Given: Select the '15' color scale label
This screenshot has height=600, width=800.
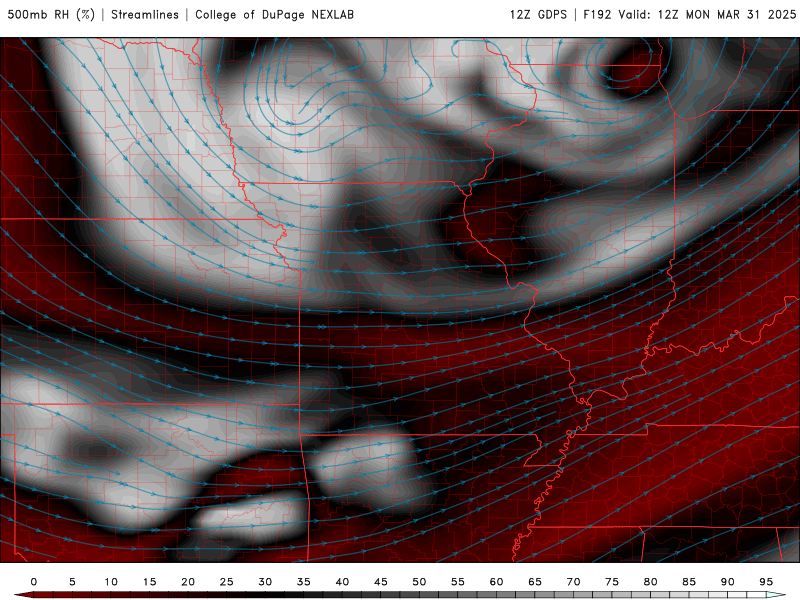Looking at the screenshot, I should [x=149, y=582].
